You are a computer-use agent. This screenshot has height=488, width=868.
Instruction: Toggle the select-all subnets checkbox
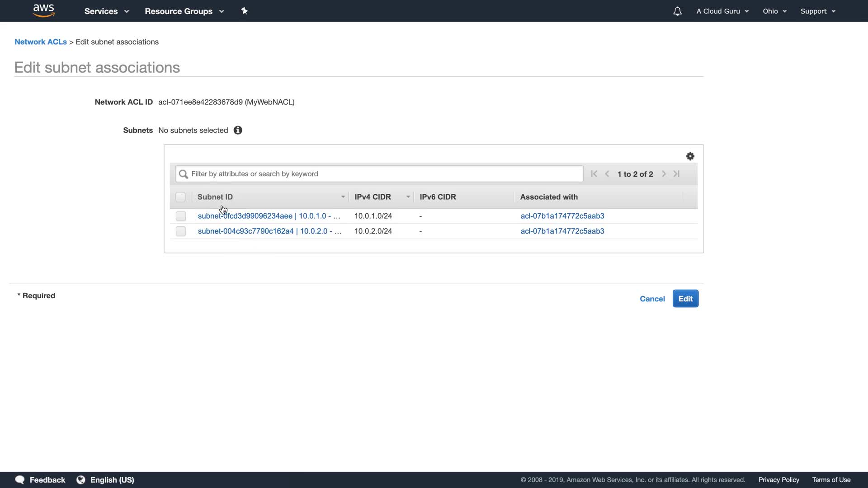click(180, 197)
